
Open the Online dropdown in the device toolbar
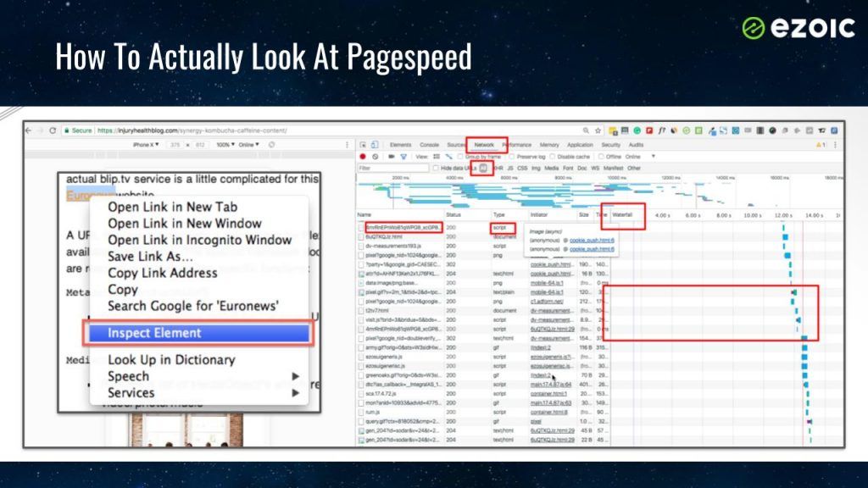(249, 144)
